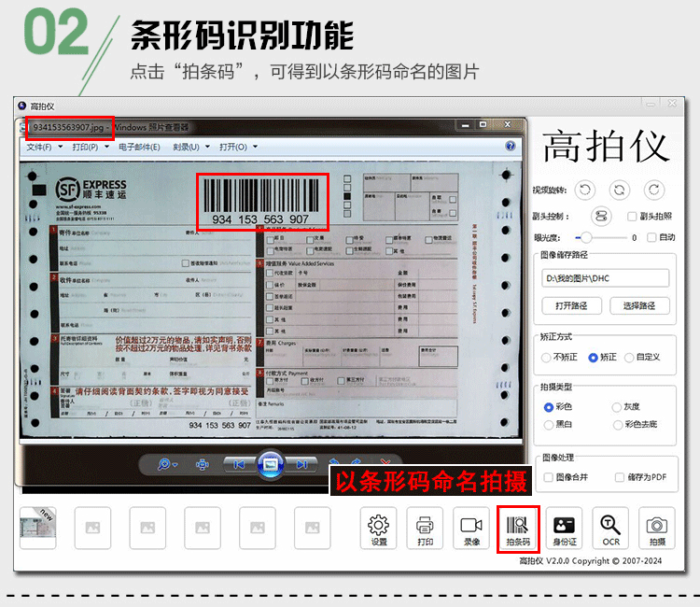Screen dimensions: 700x607
Task: Rotate video counter-clockwise with first rotation icon
Action: tap(584, 190)
